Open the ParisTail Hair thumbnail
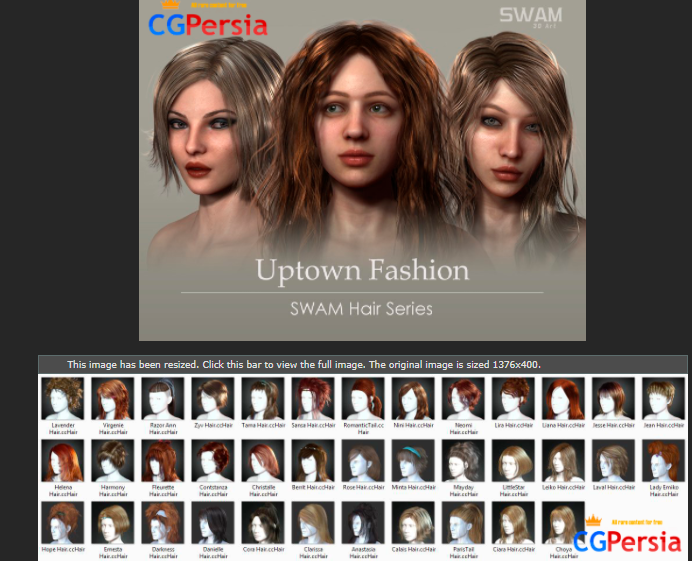 463,523
